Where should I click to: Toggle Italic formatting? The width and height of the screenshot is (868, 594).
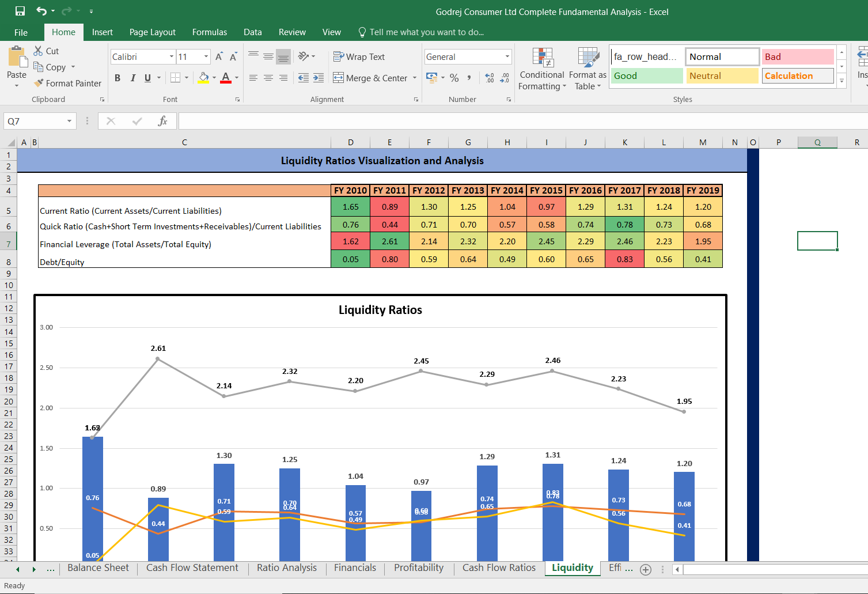tap(132, 78)
